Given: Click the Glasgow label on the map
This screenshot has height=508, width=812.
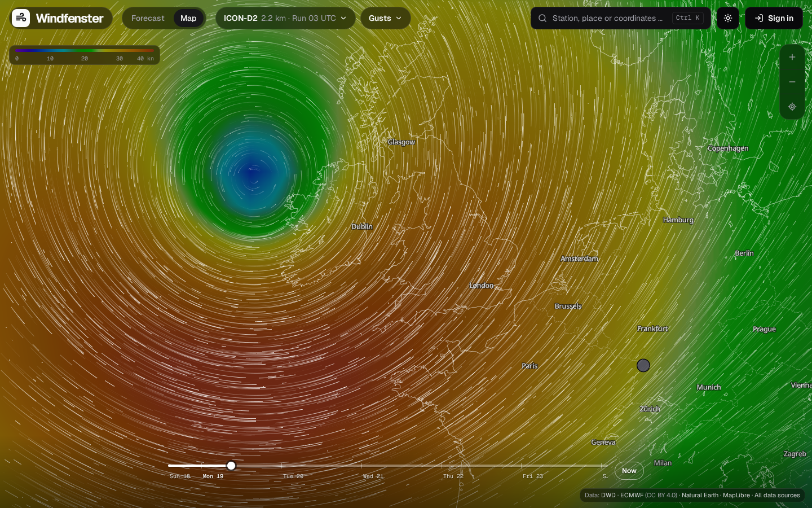Looking at the screenshot, I should [401, 142].
